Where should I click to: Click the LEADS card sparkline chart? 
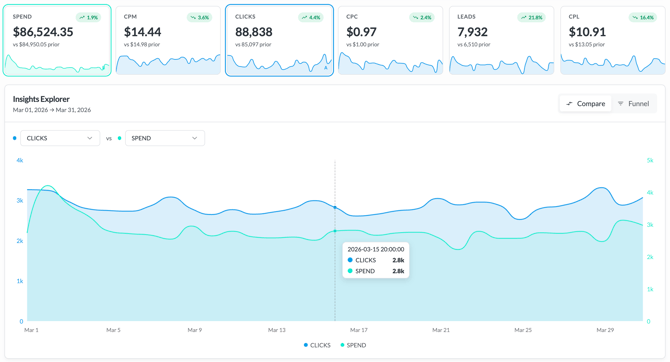pos(502,65)
